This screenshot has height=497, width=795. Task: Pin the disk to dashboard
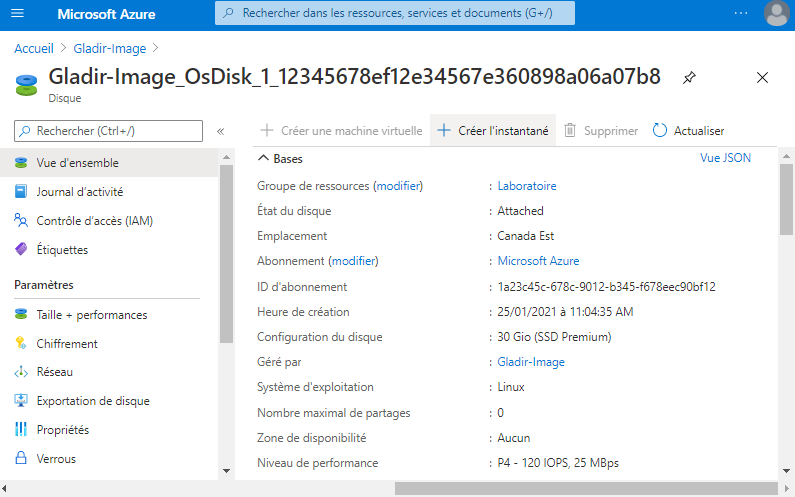point(689,78)
